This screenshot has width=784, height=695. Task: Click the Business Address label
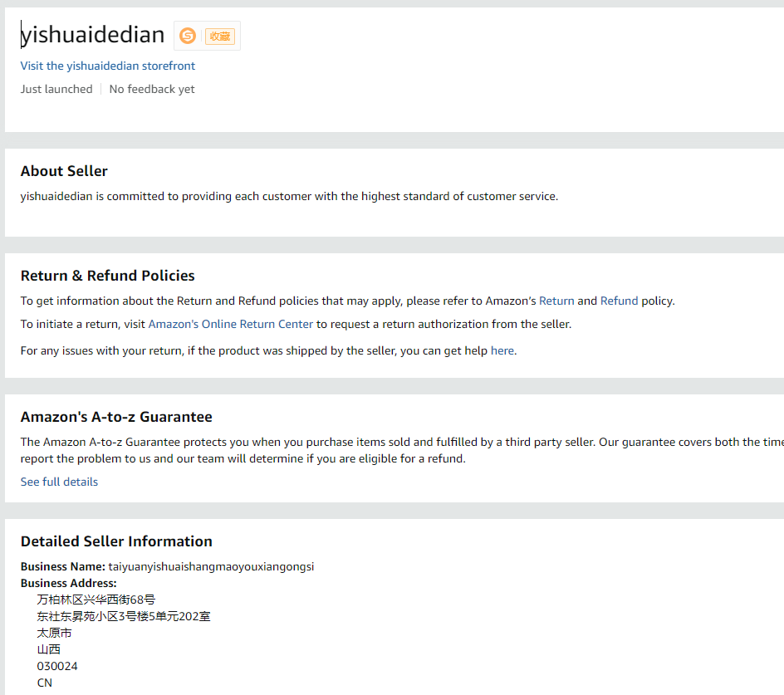(68, 583)
